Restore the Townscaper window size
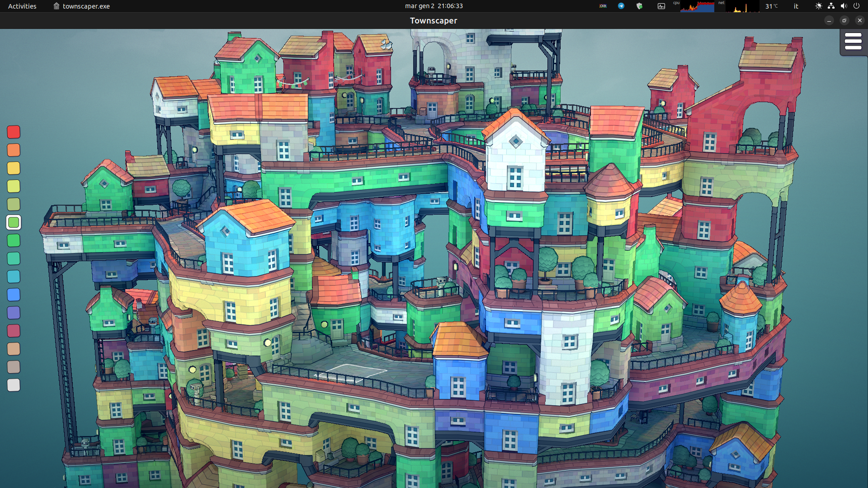The image size is (868, 488). 844,20
